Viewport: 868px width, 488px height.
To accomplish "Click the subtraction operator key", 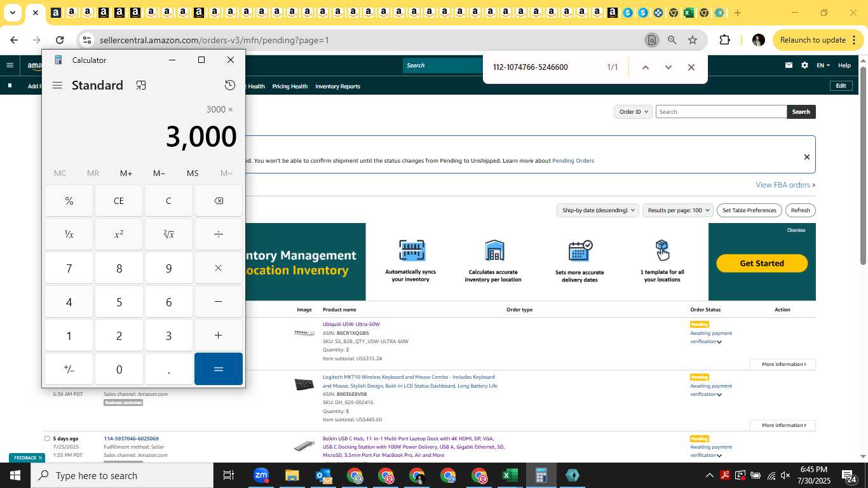I will (x=219, y=302).
